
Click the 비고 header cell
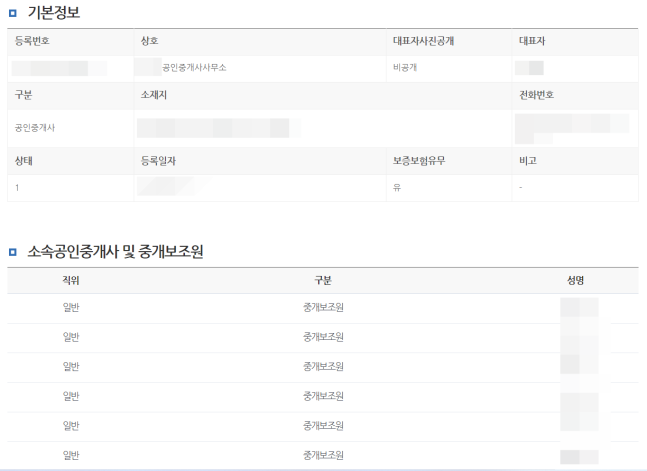pos(527,161)
